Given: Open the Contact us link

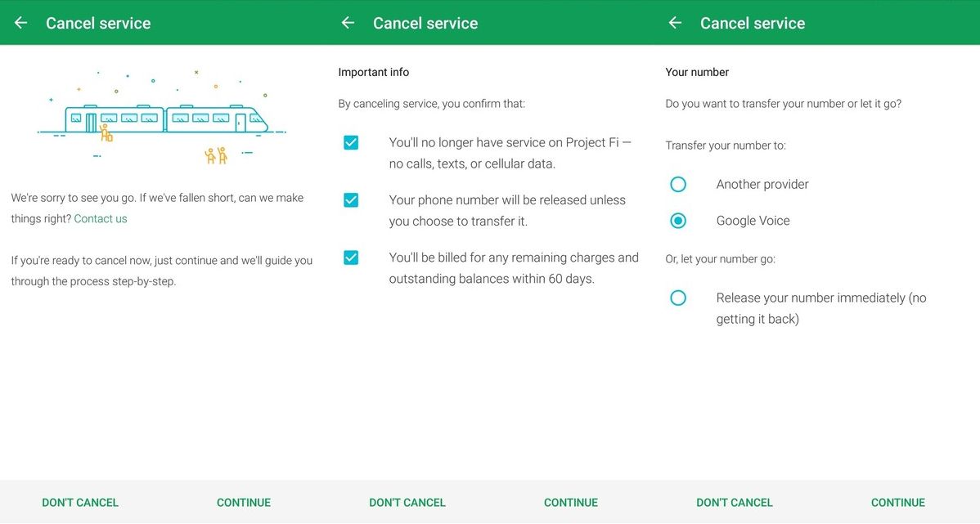Looking at the screenshot, I should click(x=101, y=218).
